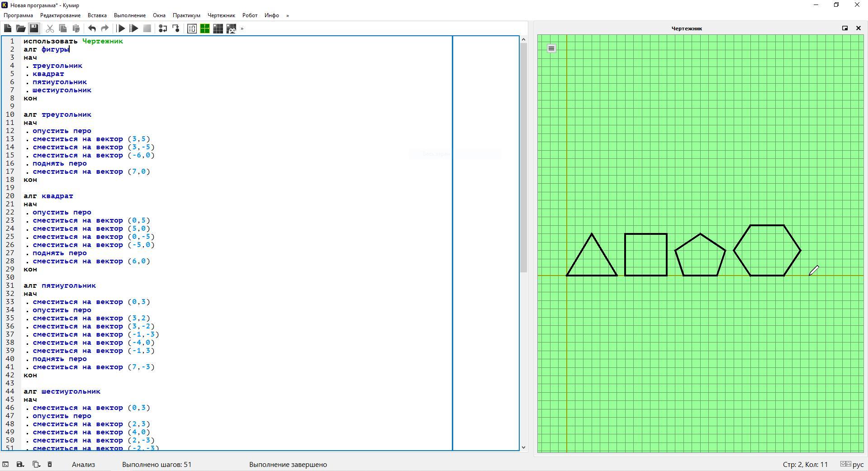Create a new program file
Image resolution: width=868 pixels, height=471 pixels.
[8, 29]
